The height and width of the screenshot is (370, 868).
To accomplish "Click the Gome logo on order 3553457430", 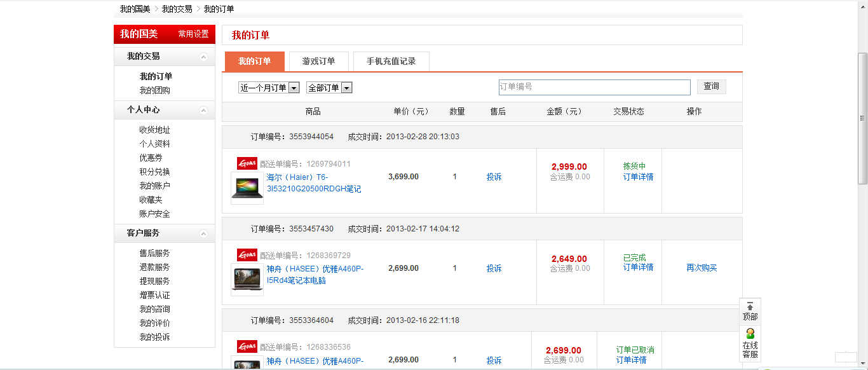I will click(247, 255).
